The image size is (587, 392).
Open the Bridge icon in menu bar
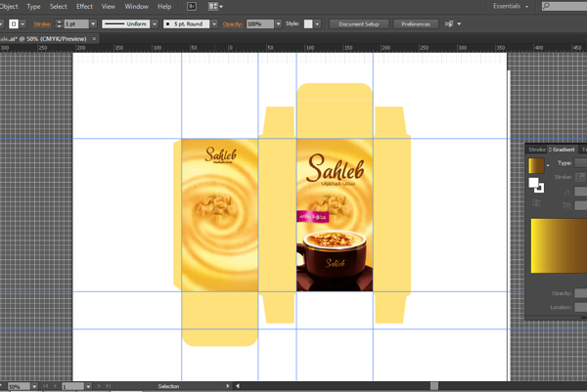click(x=193, y=6)
